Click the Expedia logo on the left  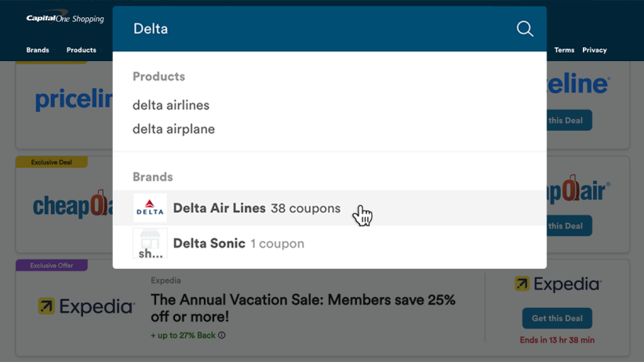86,306
